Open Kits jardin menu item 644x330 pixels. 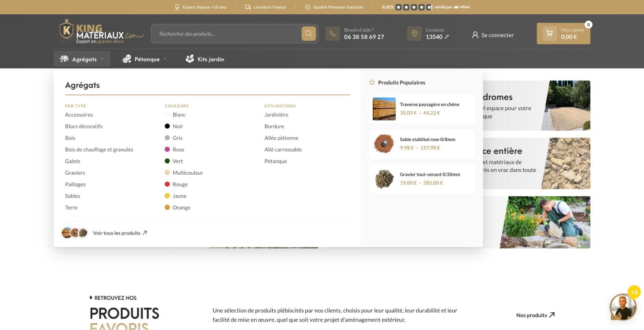[205, 59]
